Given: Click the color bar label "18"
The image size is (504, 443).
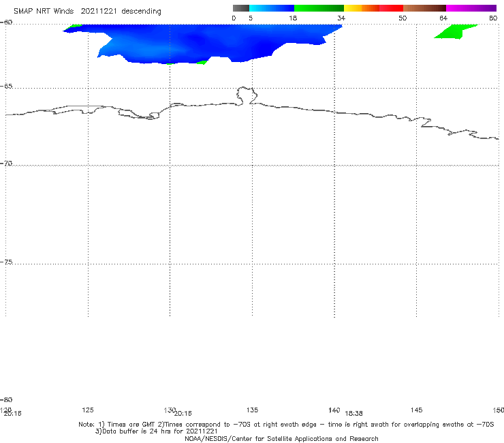Looking at the screenshot, I should [293, 18].
